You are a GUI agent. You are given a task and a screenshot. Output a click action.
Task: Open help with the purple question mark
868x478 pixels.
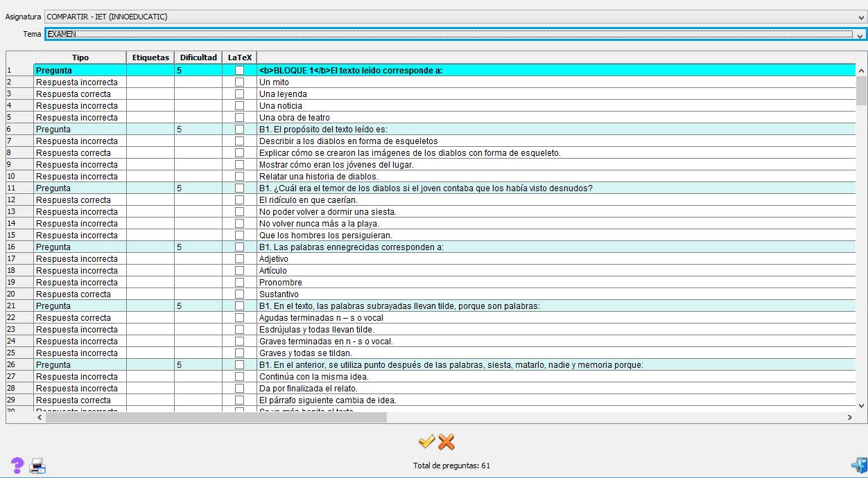(x=17, y=466)
